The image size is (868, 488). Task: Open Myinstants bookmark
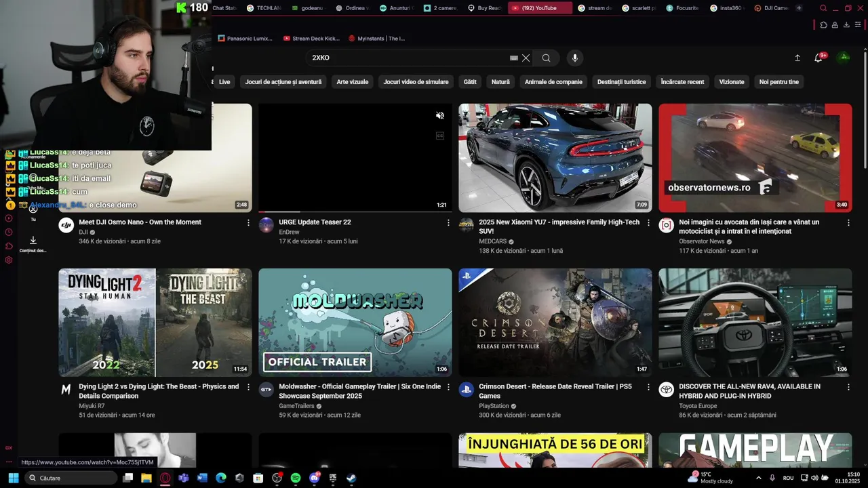tap(376, 39)
